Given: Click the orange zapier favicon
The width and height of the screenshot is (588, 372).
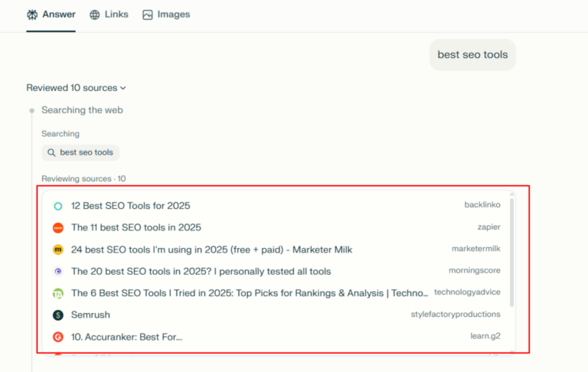Looking at the screenshot, I should (58, 227).
